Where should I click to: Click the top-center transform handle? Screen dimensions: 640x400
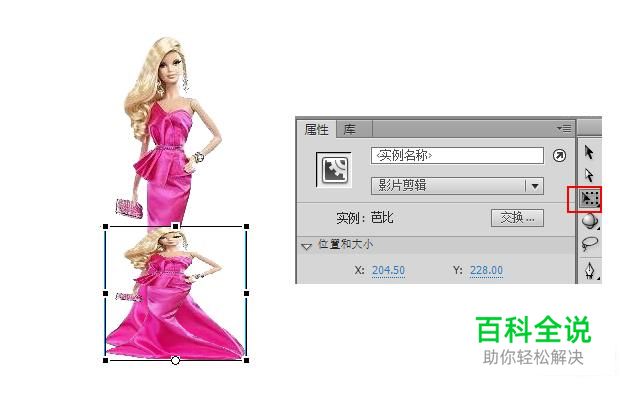[176, 226]
